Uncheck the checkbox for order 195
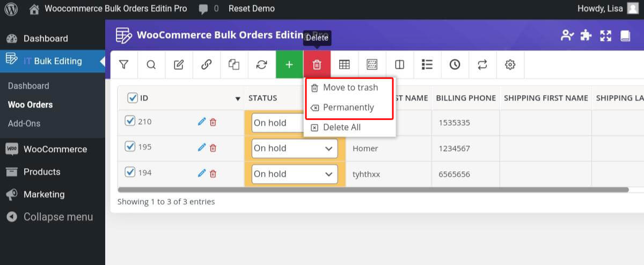Screen dimensions: 644x265 [129, 146]
